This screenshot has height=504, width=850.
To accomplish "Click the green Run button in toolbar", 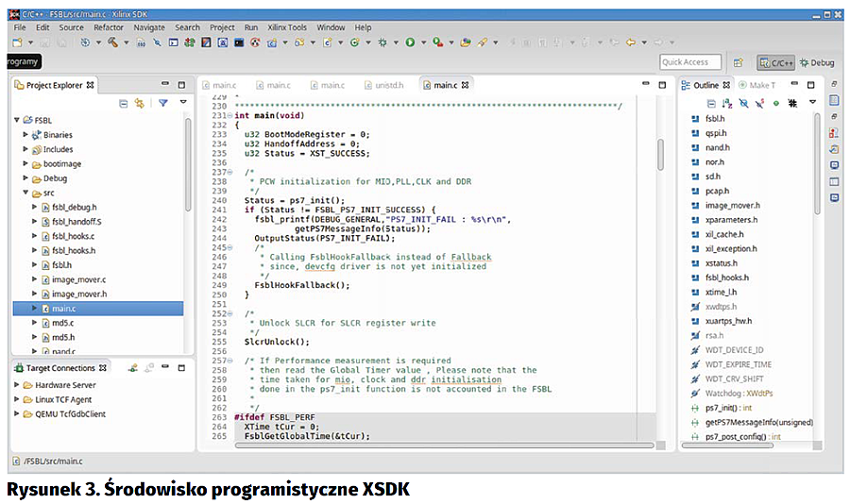I will coord(410,42).
